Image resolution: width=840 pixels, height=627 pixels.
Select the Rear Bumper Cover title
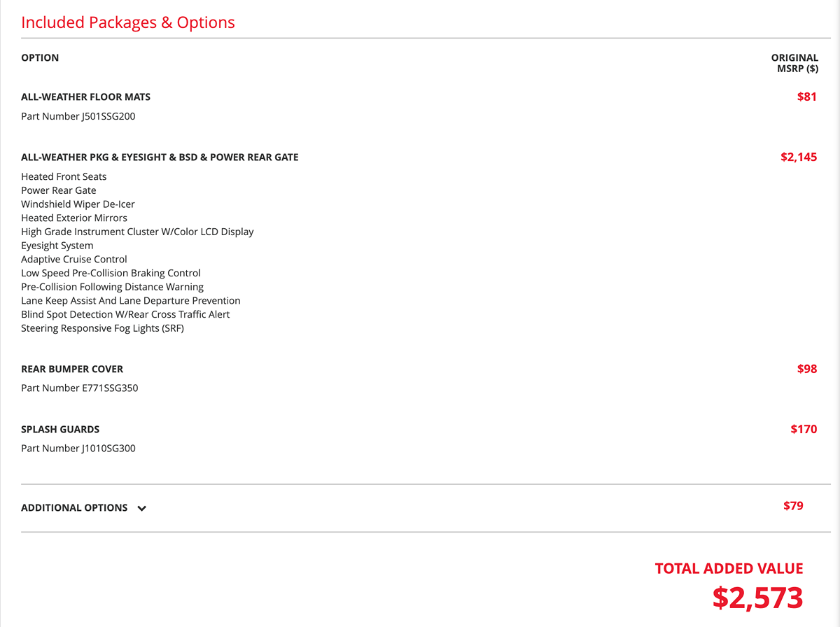72,369
